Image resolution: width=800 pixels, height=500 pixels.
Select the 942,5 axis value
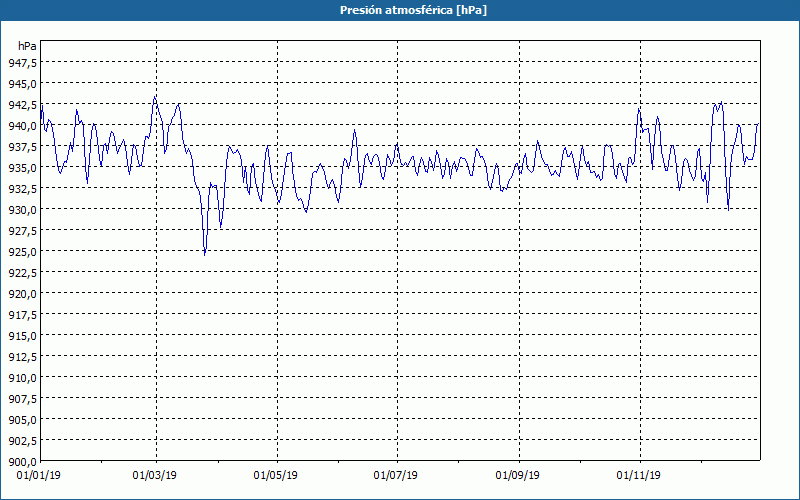pos(22,104)
